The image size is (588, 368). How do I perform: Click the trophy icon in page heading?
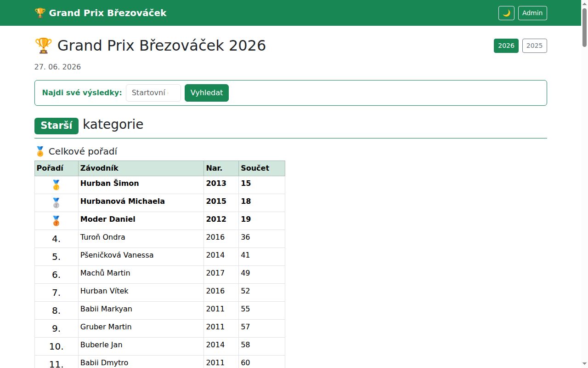(x=44, y=46)
